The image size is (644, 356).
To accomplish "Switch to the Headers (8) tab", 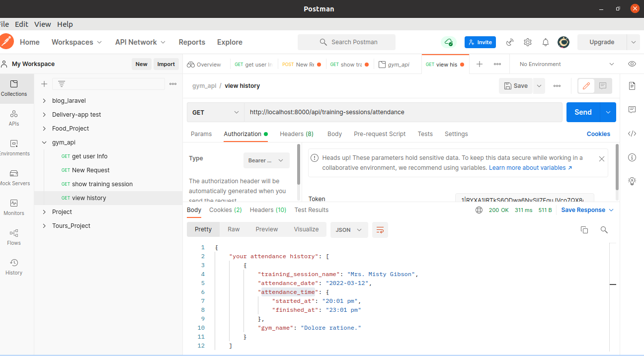I will 296,134.
